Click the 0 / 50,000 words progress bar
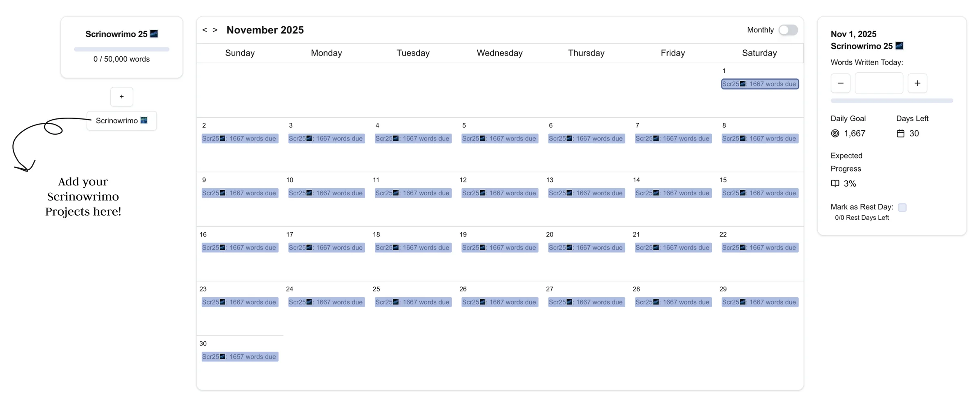Image resolution: width=980 pixels, height=401 pixels. (x=121, y=49)
